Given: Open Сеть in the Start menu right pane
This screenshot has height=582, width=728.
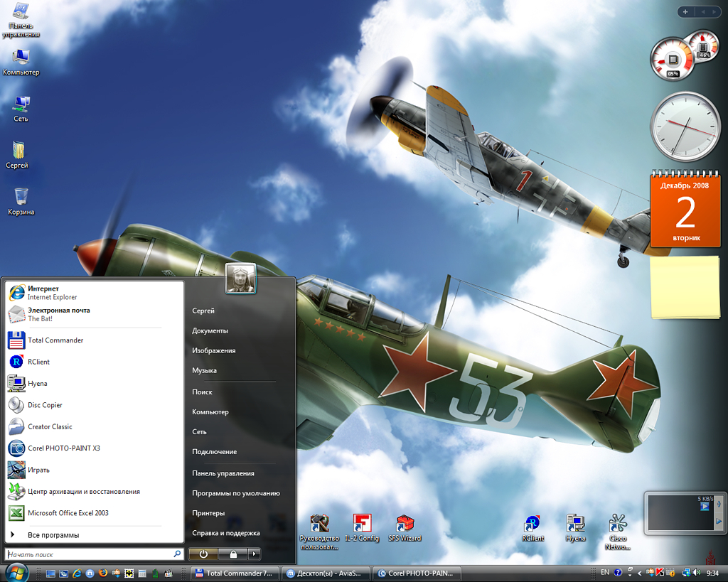Looking at the screenshot, I should (x=199, y=431).
